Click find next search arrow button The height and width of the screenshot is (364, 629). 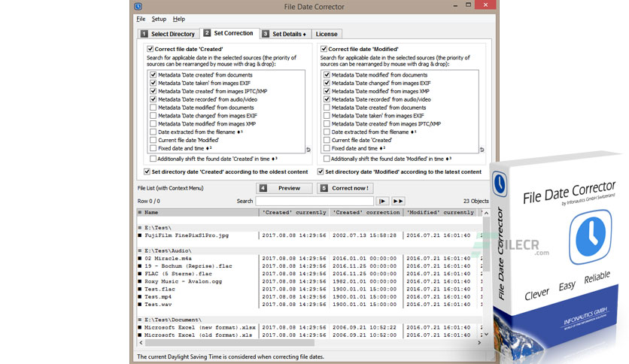click(x=382, y=201)
